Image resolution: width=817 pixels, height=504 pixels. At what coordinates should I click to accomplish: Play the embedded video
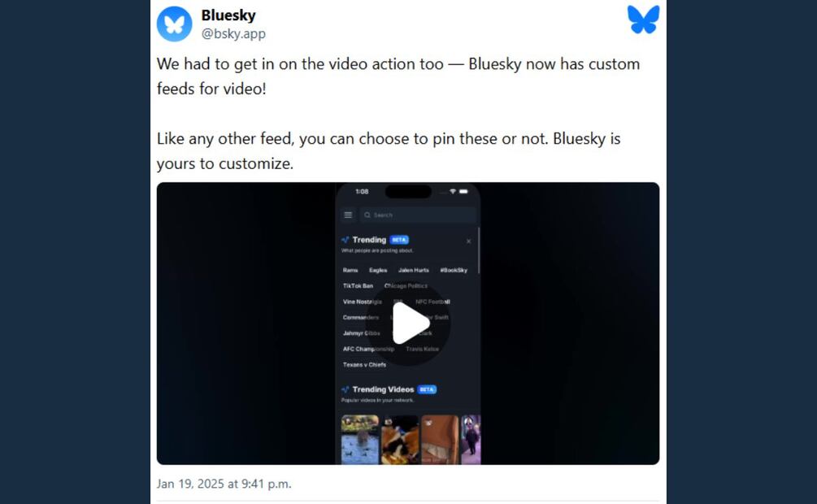408,324
